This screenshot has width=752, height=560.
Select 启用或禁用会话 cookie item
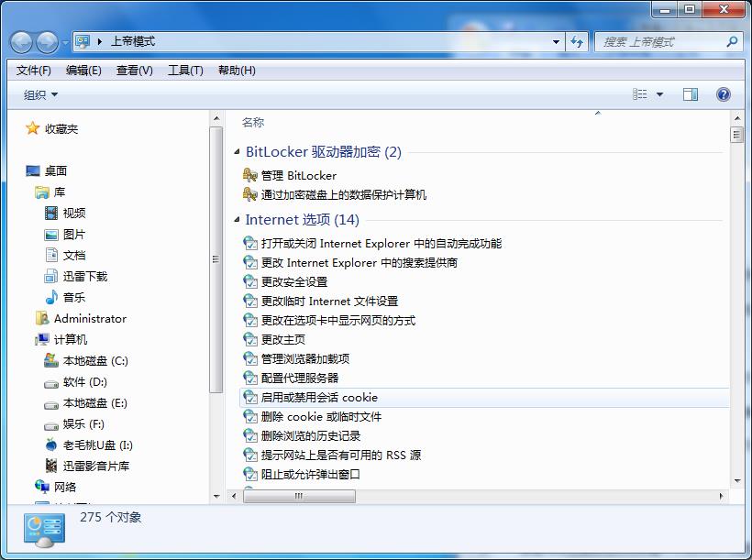point(484,398)
